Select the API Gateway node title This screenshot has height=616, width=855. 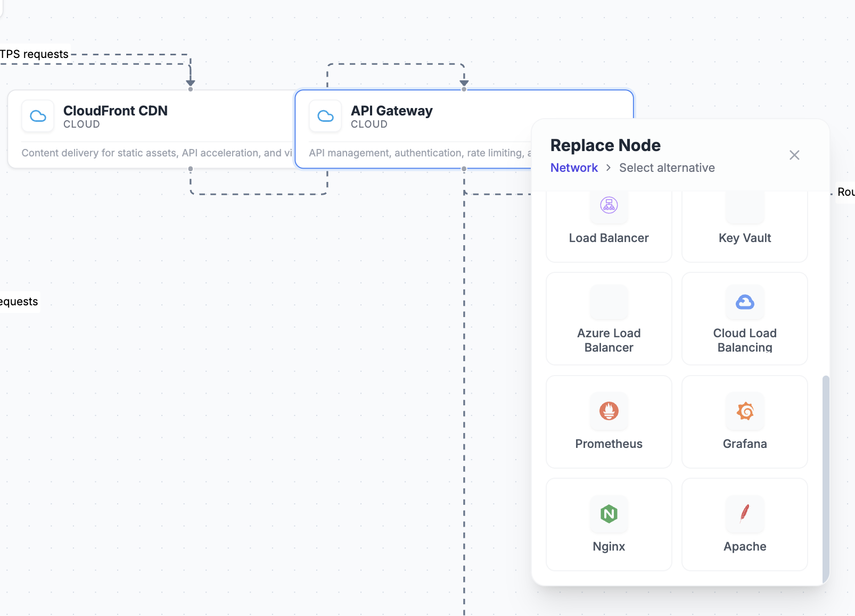coord(391,111)
